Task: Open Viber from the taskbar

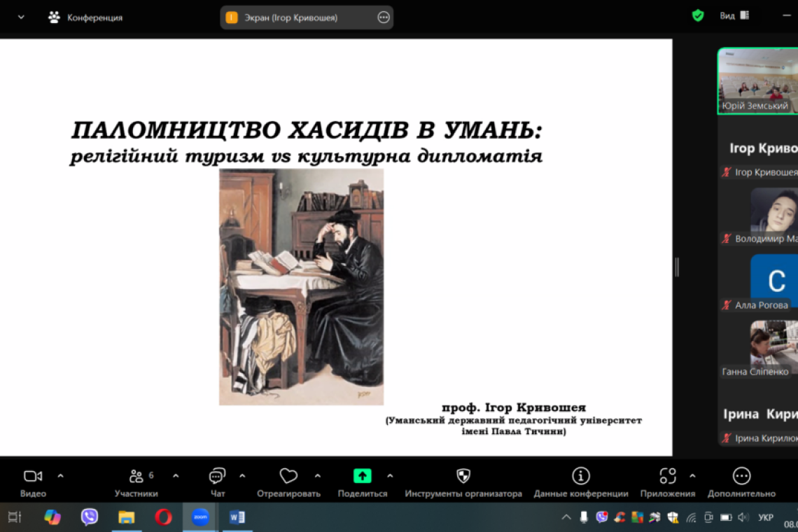Action: coord(89,517)
